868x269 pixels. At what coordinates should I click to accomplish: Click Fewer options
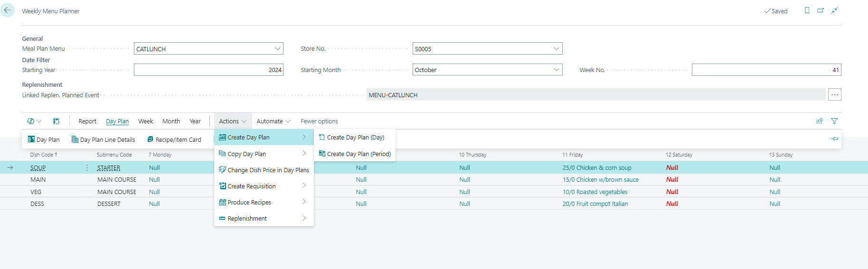[x=319, y=121]
